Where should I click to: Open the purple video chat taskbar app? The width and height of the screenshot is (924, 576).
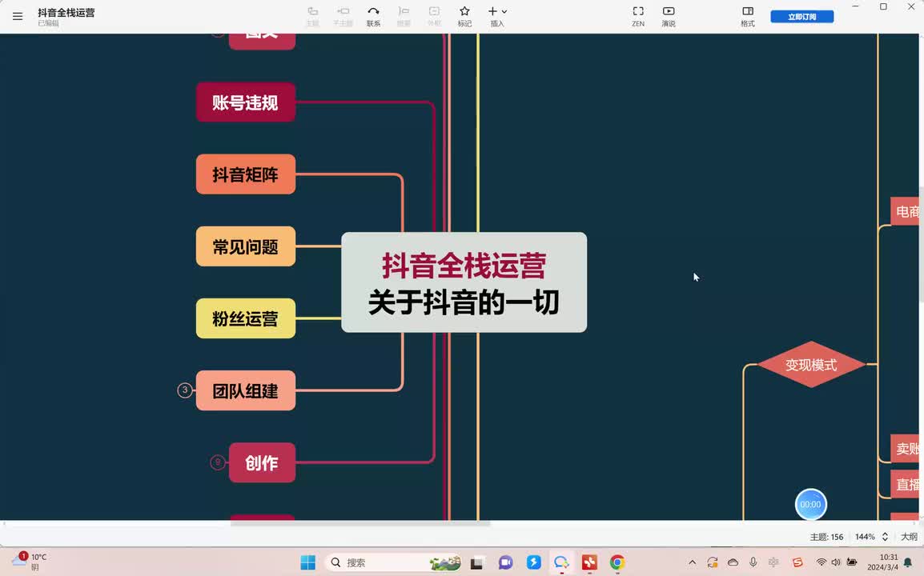(505, 562)
